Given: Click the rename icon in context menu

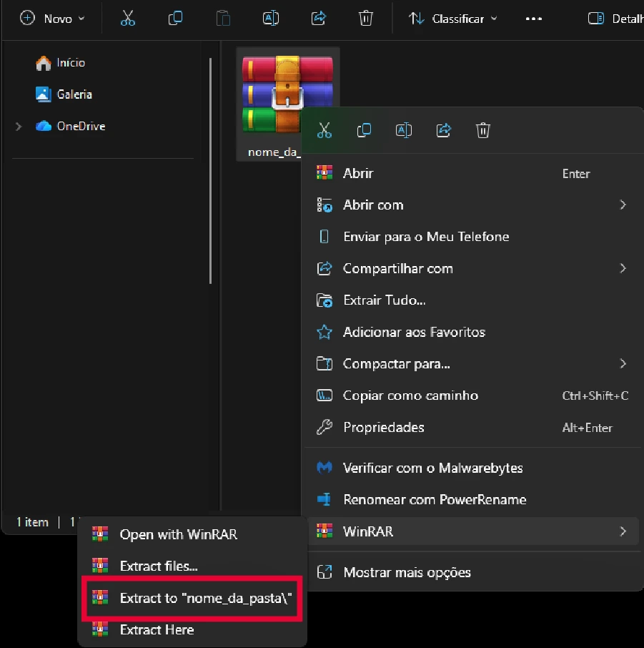Looking at the screenshot, I should pos(404,130).
